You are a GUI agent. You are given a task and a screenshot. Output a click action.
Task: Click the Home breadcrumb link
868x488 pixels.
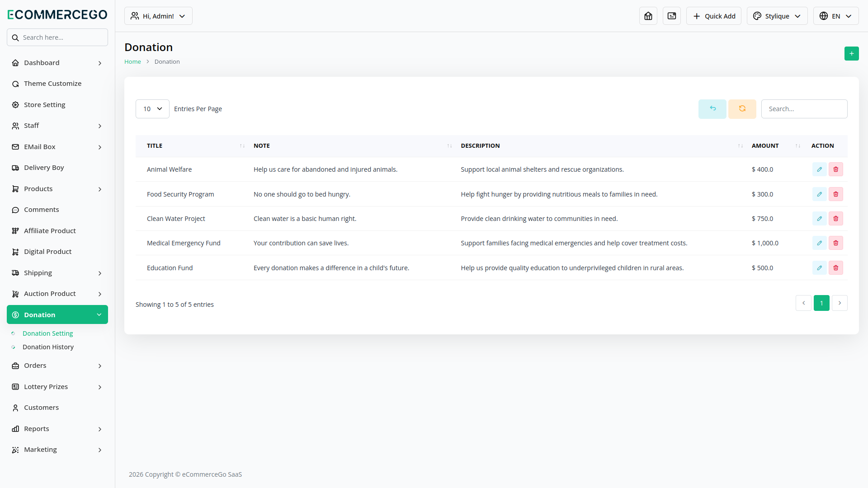pyautogui.click(x=132, y=62)
